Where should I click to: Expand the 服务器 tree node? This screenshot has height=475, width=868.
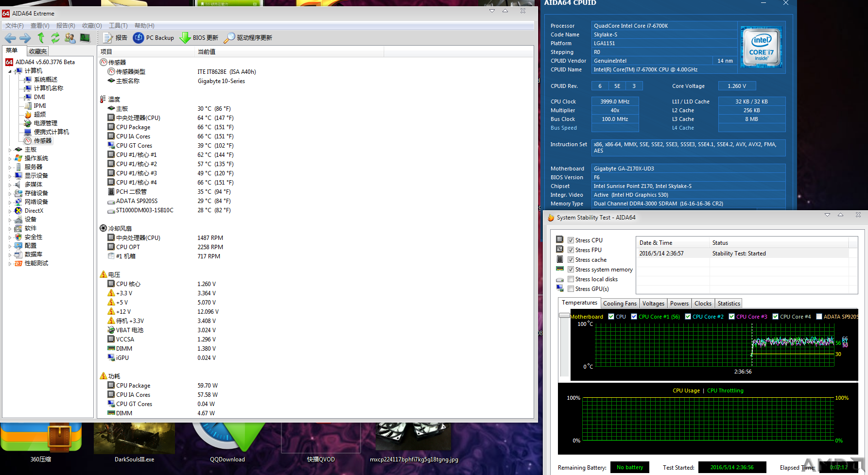[10, 168]
